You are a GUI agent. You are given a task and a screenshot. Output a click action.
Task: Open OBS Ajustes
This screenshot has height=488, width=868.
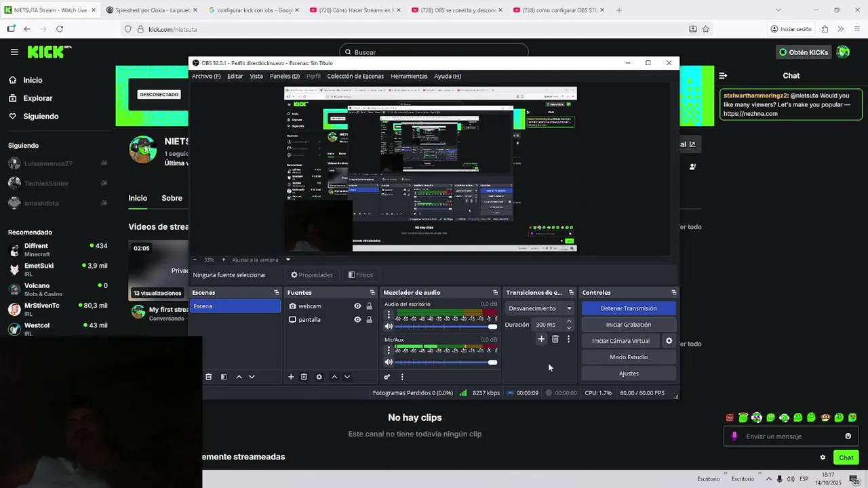629,373
